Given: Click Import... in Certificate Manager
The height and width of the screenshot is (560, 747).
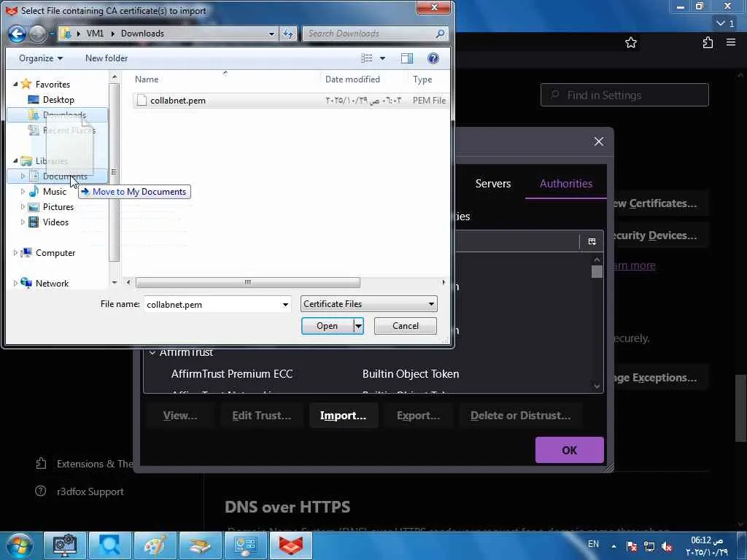Looking at the screenshot, I should click(x=343, y=416).
